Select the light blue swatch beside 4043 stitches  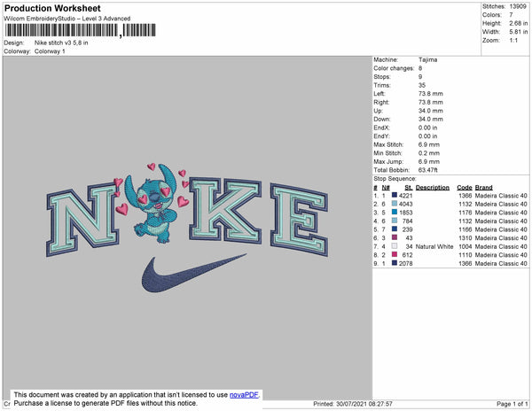[394, 204]
